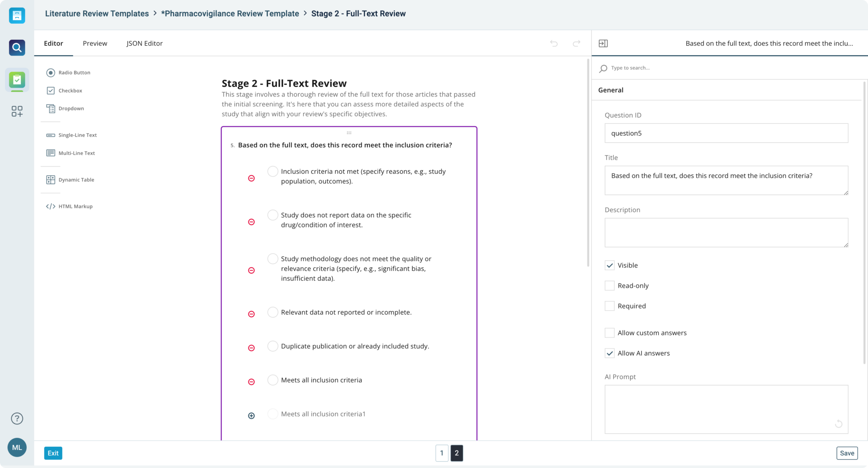
Task: Save the review template
Action: [847, 453]
